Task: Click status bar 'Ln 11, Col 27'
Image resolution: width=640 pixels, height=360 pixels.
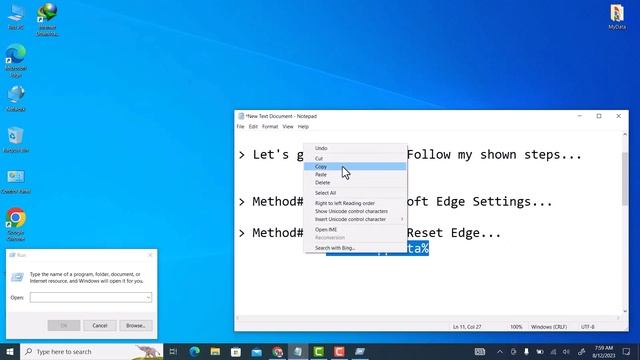Action: click(467, 327)
